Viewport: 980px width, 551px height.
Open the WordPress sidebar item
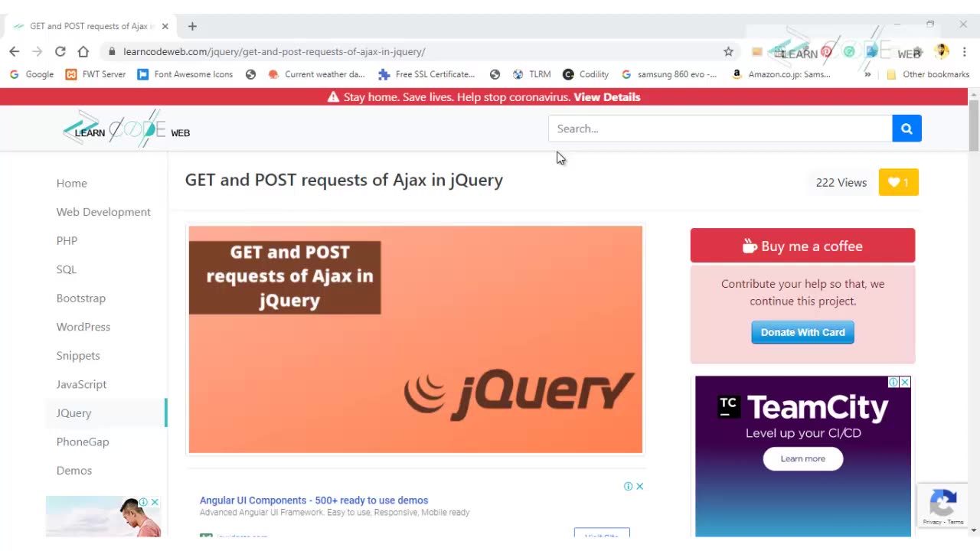(x=83, y=327)
